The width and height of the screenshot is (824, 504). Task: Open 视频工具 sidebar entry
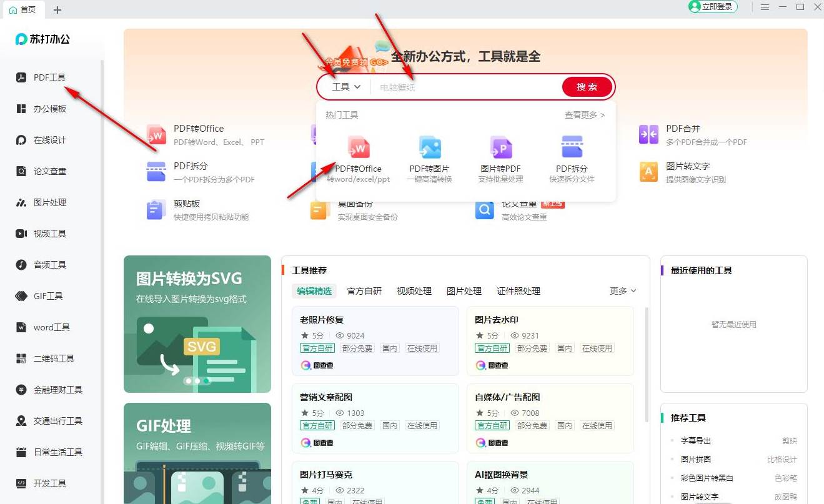[41, 234]
